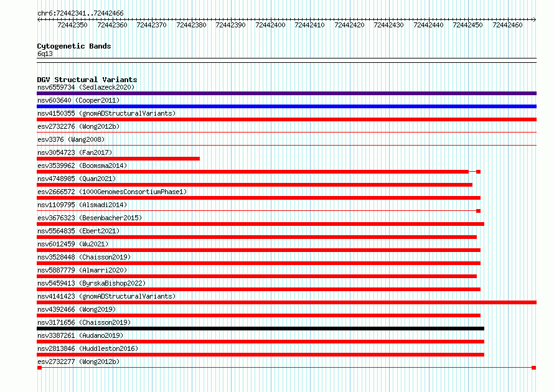This screenshot has height=392, width=554.
Task: Open nsv3171656 (Chaisson2019) label
Action: pyautogui.click(x=84, y=322)
